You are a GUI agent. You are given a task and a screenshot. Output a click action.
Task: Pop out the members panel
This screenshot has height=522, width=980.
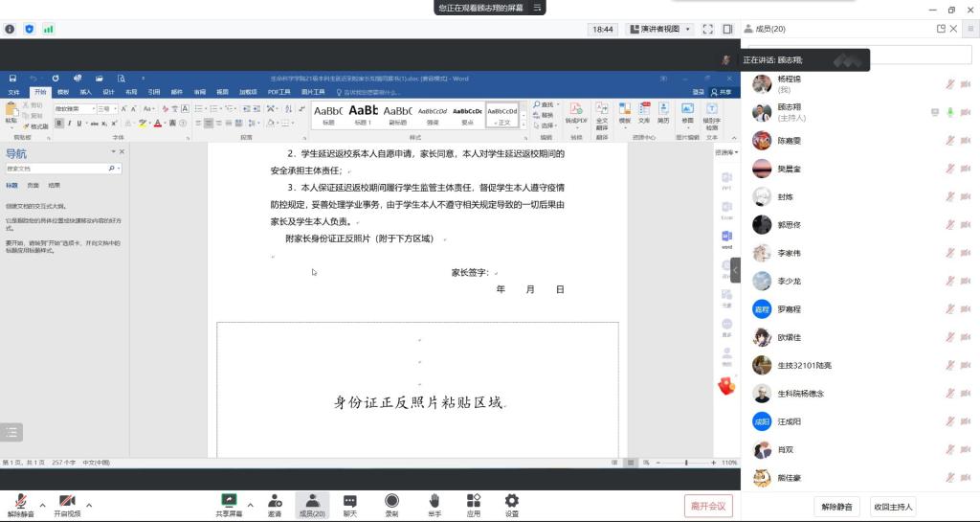point(941,29)
